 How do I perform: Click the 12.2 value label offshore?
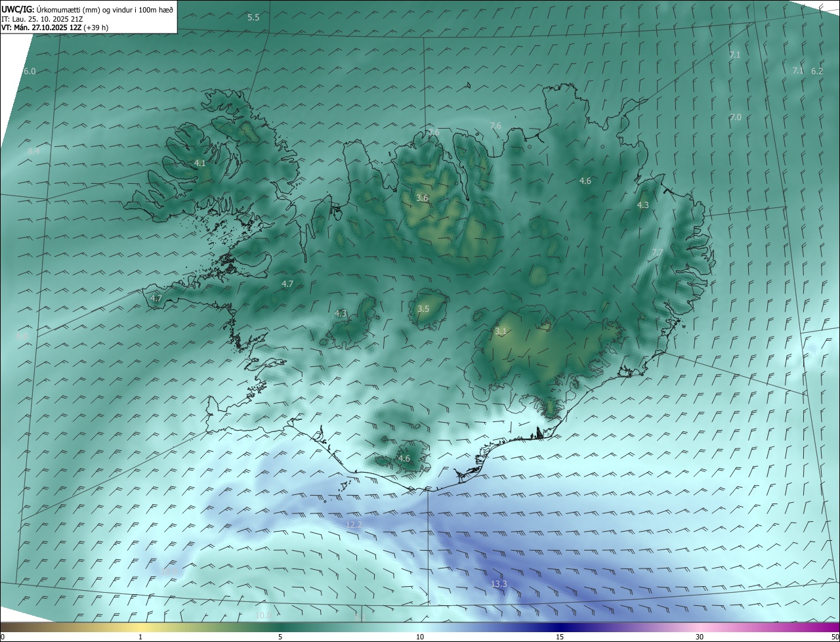tap(354, 524)
